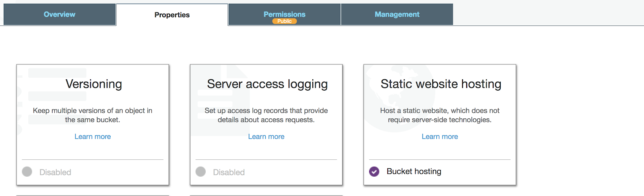Click the Disabled label in the Versioning card
The height and width of the screenshot is (196, 644).
tap(55, 172)
